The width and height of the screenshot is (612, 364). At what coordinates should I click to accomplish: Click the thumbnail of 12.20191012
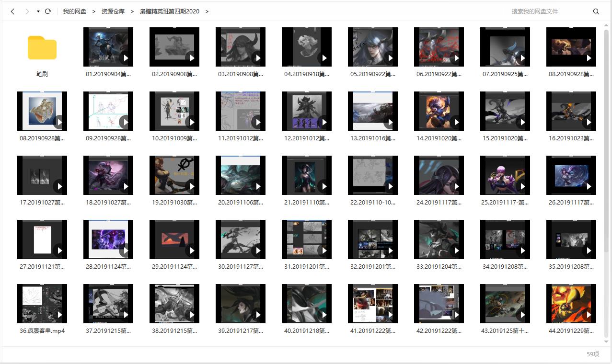point(307,111)
